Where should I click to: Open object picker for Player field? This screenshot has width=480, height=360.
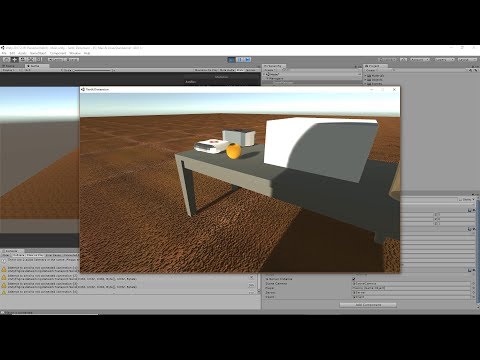point(473,288)
